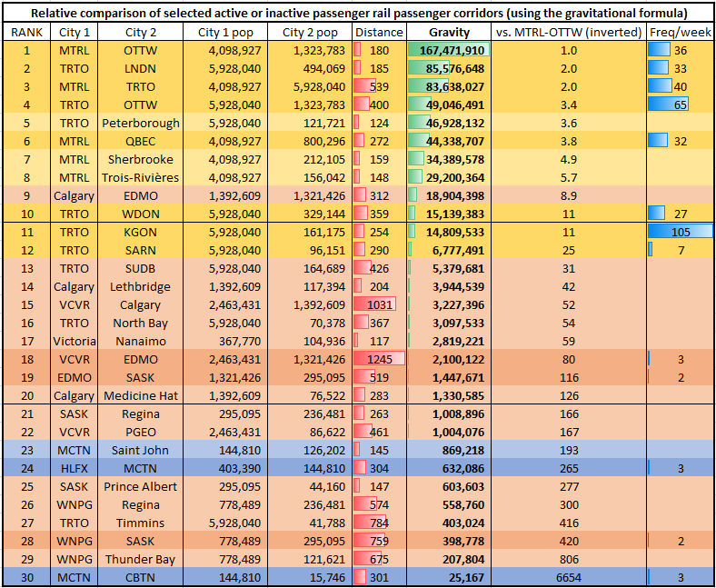Select the Freq/week column header
Screen dimensions: 716x588
coord(681,32)
